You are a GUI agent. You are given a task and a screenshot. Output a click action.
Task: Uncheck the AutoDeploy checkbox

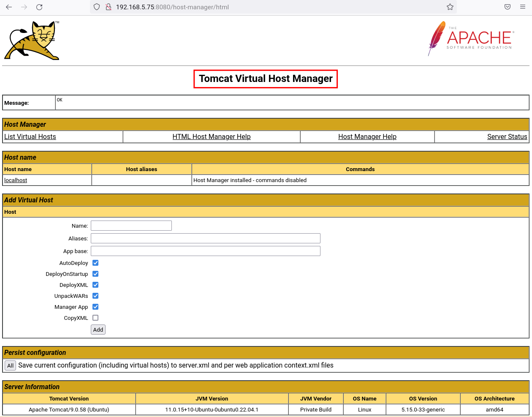95,263
